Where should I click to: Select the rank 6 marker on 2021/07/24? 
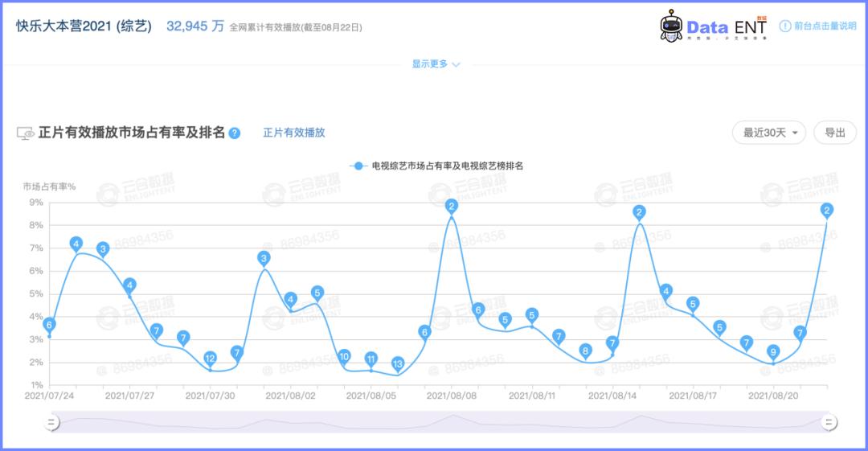49,326
